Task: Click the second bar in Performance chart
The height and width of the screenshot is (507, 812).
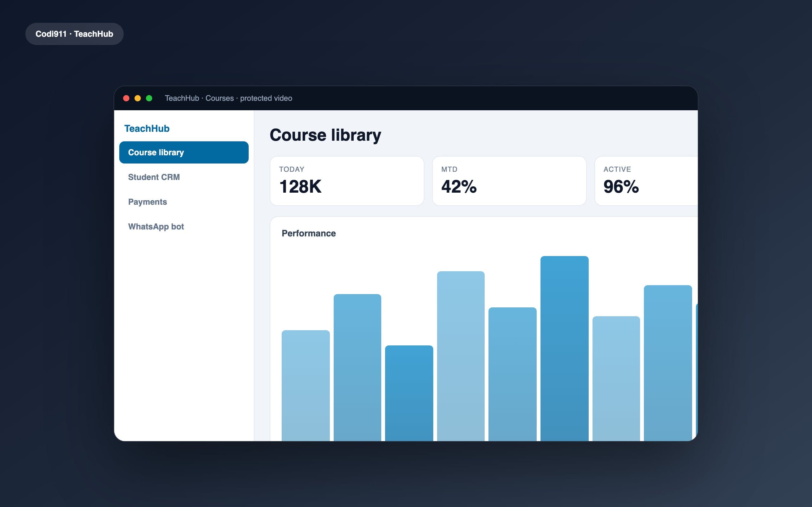Action: pyautogui.click(x=357, y=368)
